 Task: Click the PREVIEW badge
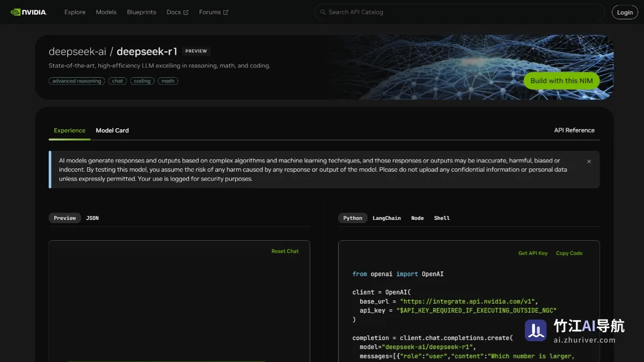click(196, 51)
